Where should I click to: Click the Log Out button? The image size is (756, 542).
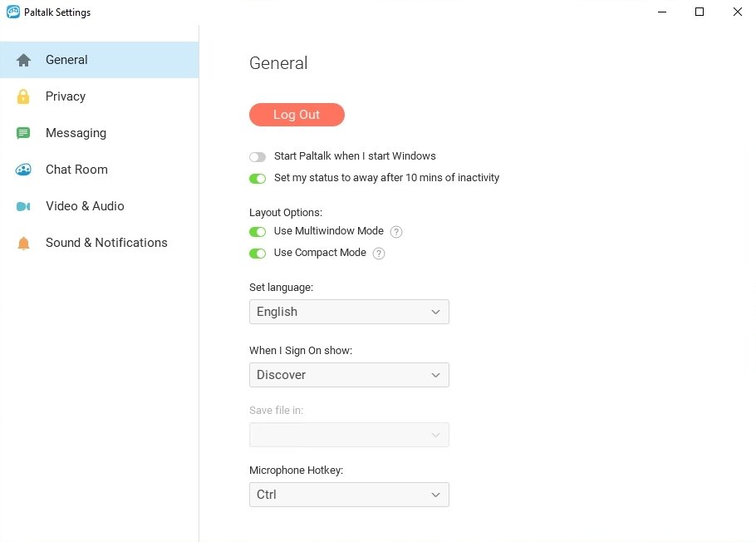pyautogui.click(x=297, y=115)
